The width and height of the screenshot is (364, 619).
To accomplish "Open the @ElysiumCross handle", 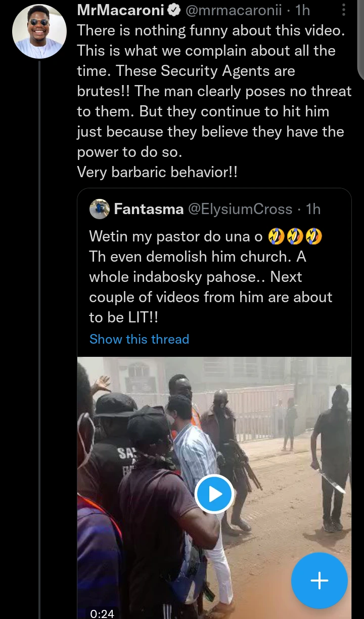I will 240,209.
